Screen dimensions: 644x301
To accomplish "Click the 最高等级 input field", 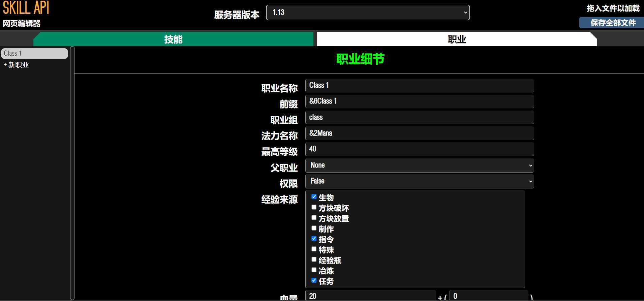I will pos(419,149).
